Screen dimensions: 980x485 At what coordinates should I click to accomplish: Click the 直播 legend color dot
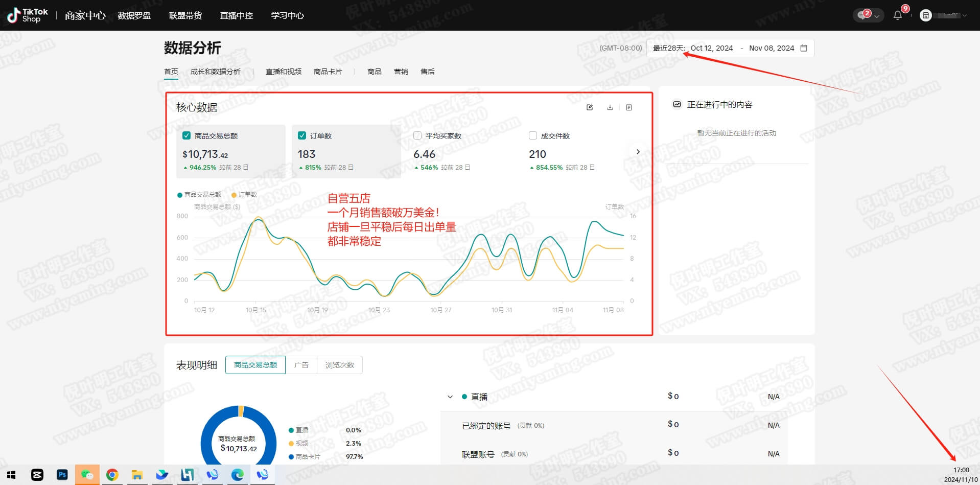coord(291,430)
